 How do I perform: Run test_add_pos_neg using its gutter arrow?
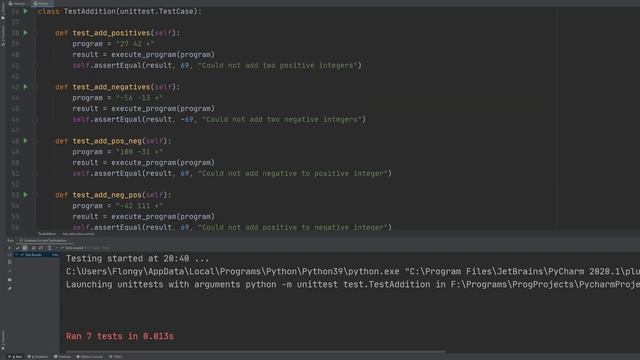pyautogui.click(x=25, y=140)
